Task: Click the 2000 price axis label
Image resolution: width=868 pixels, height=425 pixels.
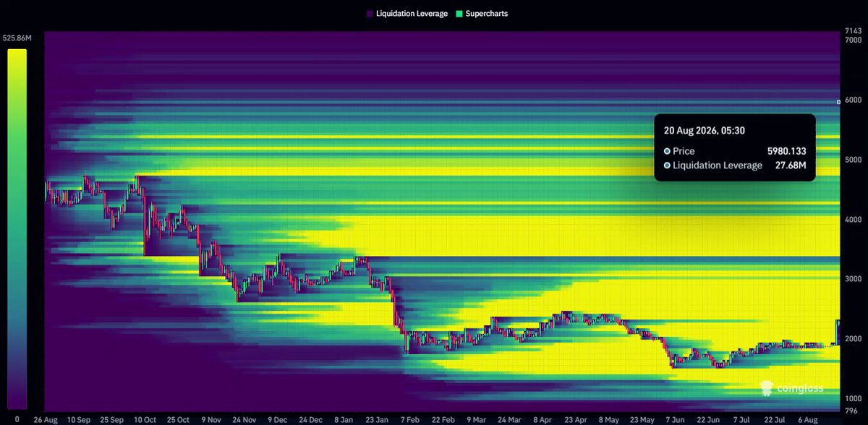Action: [x=854, y=338]
